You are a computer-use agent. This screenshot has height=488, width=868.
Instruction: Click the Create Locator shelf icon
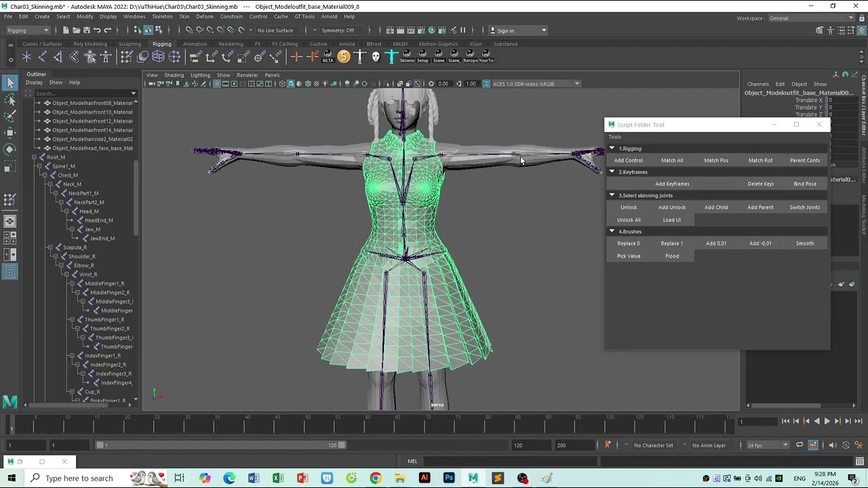26,57
